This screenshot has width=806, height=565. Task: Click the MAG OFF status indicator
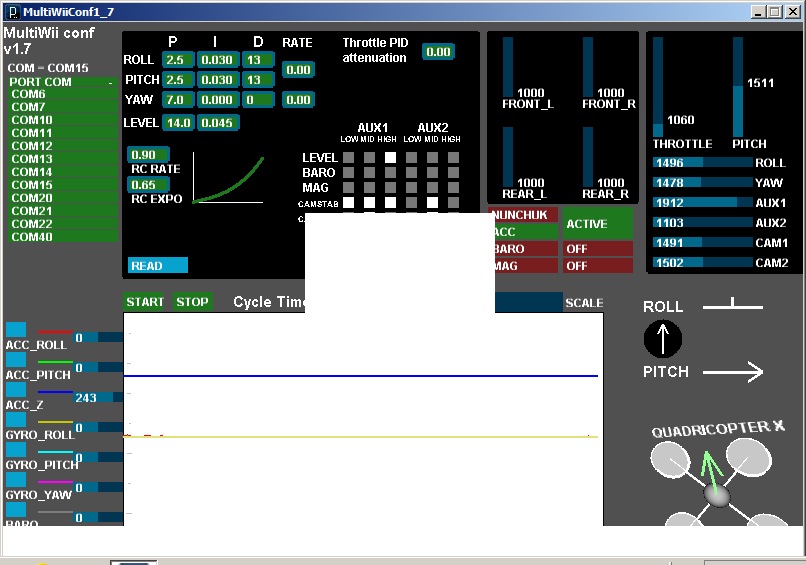(x=598, y=266)
